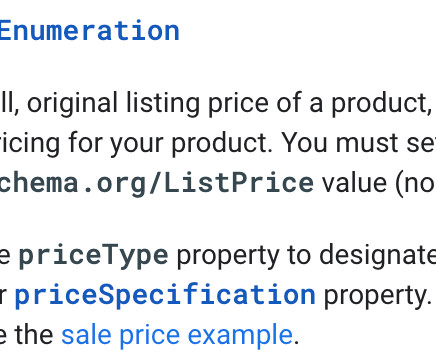Click the word "listing" in first line
This screenshot has width=436, height=364.
pos(163,103)
